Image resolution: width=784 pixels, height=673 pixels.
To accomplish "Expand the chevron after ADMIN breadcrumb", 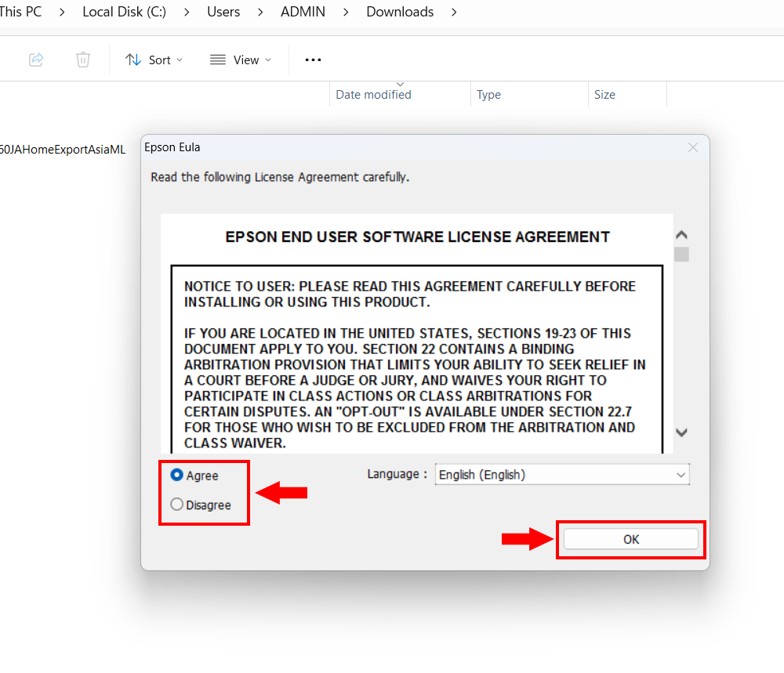I will point(346,12).
